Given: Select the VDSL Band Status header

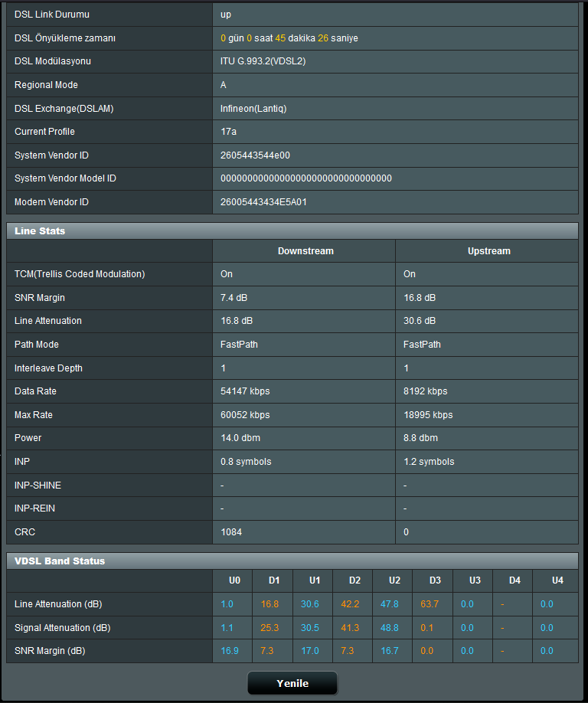Looking at the screenshot, I should 292,561.
